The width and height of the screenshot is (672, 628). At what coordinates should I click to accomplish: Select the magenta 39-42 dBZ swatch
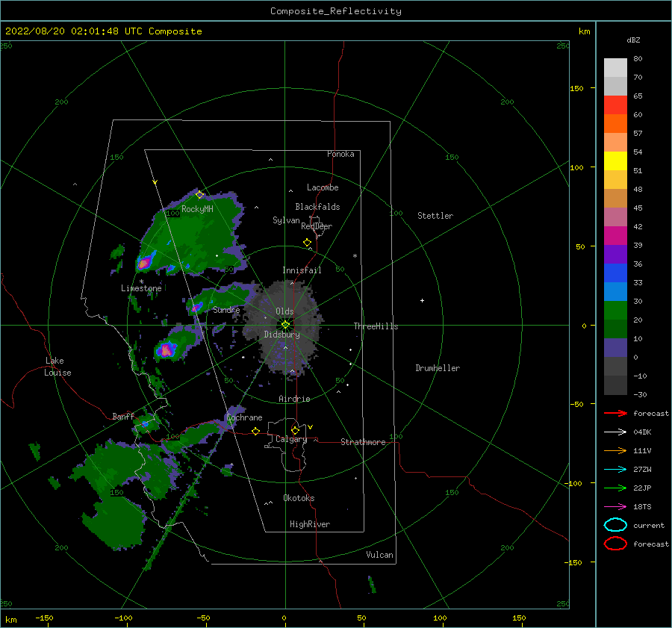point(615,236)
